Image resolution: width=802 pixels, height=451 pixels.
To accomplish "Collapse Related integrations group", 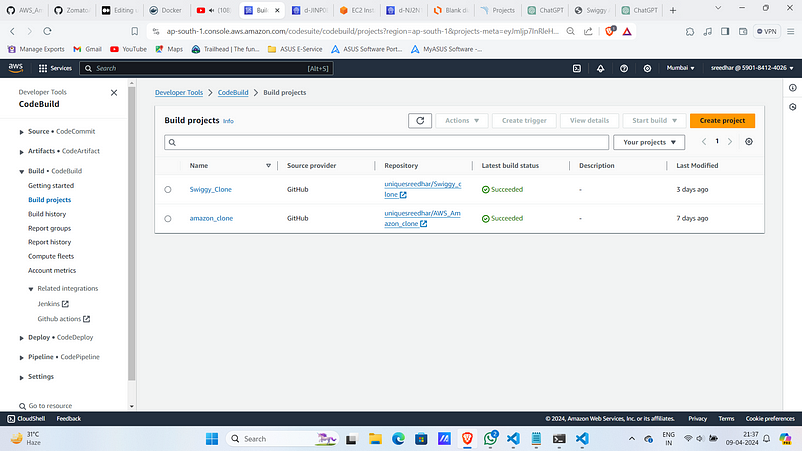I will click(31, 289).
